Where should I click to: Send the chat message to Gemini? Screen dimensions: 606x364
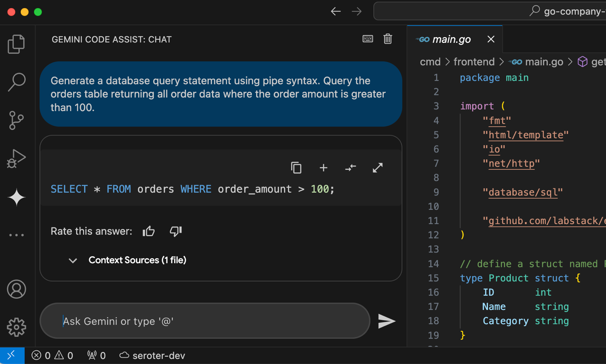[x=387, y=321]
